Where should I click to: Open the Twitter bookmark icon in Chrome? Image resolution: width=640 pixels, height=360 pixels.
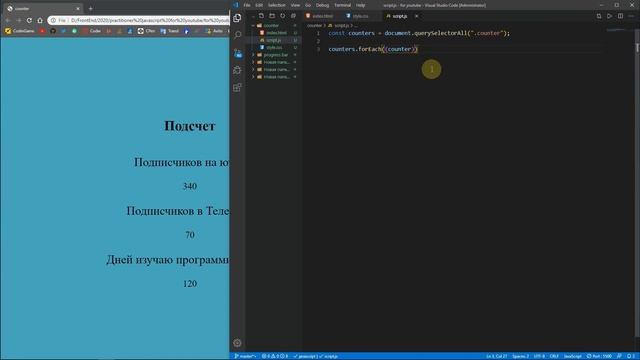(63, 31)
